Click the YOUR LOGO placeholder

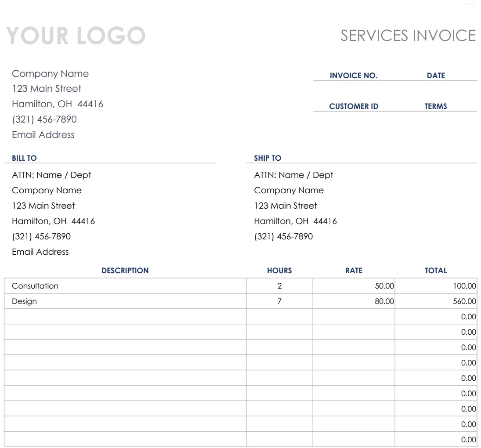point(76,36)
